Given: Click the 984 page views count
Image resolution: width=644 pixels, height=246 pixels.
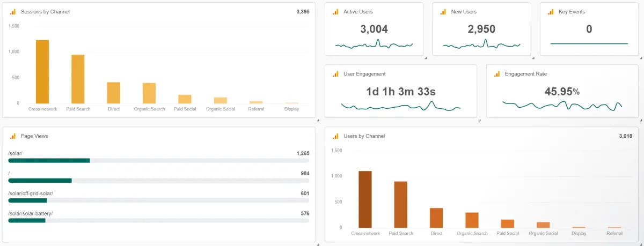Looking at the screenshot, I should point(305,174).
